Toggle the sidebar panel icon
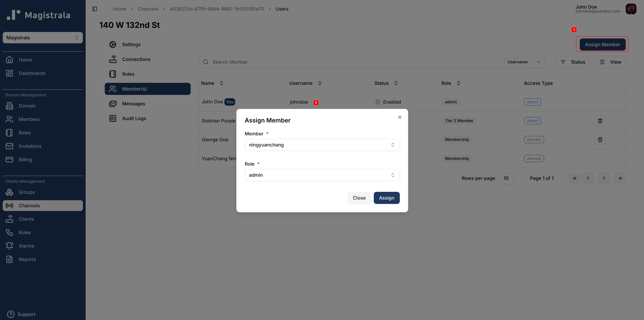The image size is (644, 320). tap(94, 9)
